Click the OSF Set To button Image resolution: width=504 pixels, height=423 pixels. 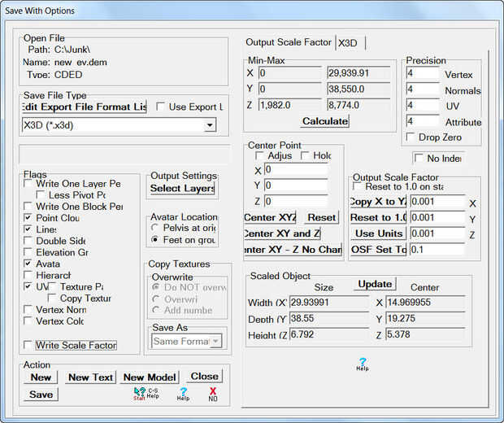378,250
